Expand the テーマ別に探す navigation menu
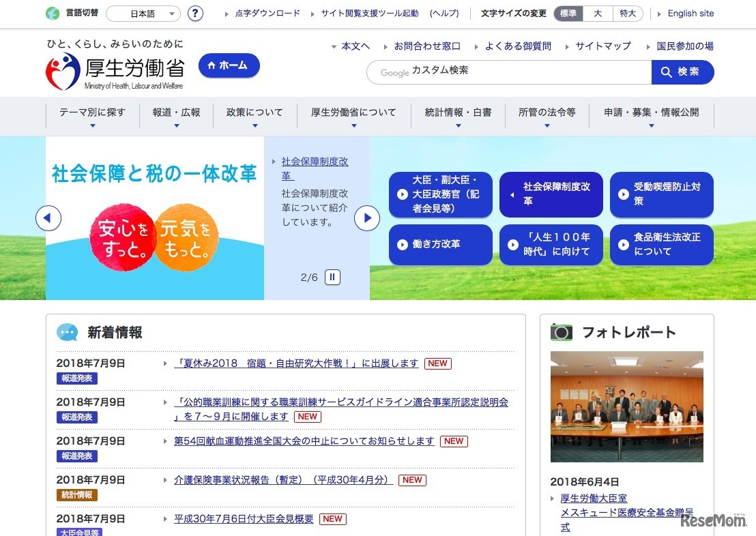Screen dimensions: 756x536 pos(91,113)
